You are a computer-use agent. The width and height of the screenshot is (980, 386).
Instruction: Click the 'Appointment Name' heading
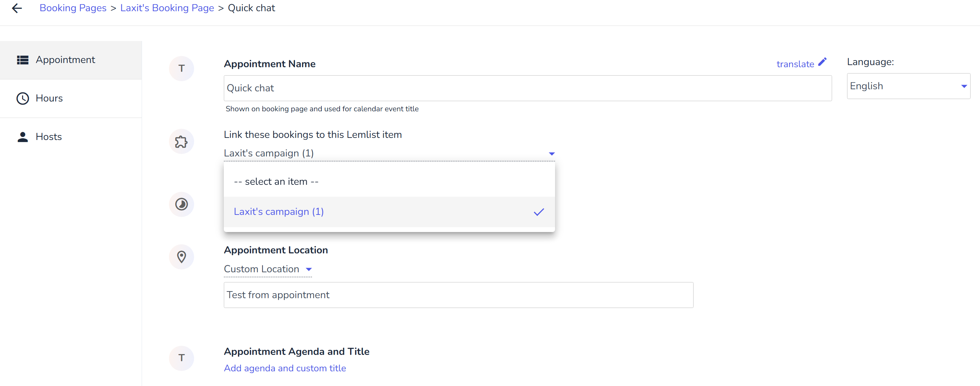click(x=270, y=64)
